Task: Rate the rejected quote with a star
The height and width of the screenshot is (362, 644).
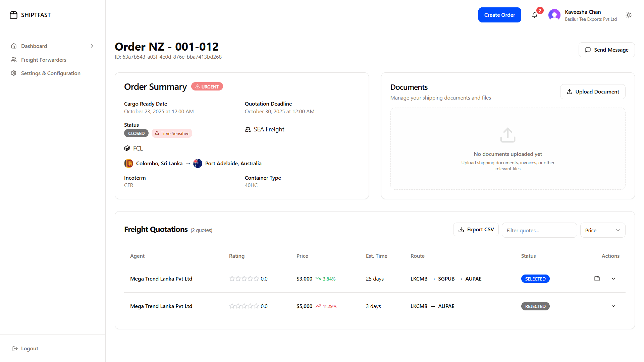Action: tap(231, 306)
